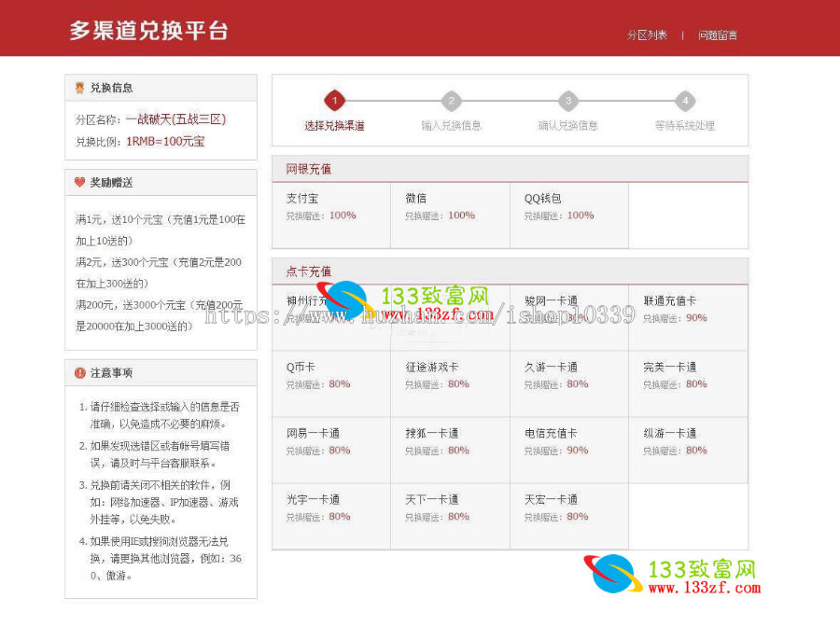Select 联通充值卡 card option
Viewport: 840px width, 626px height.
pos(689,318)
